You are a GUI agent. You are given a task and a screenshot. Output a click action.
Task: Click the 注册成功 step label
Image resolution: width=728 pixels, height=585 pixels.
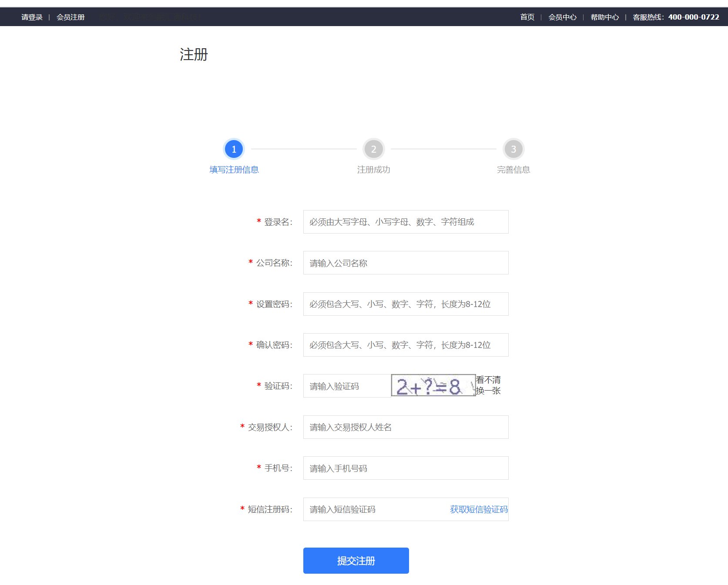374,170
